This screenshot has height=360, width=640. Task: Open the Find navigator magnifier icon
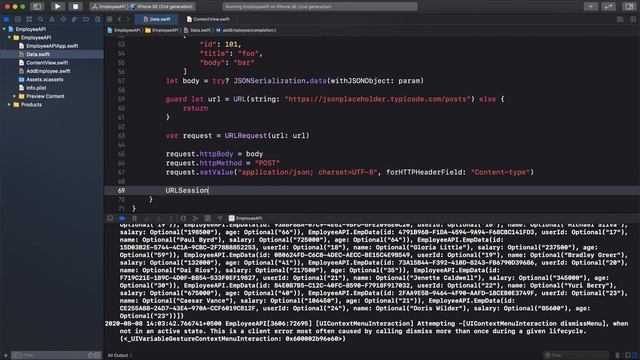[x=40, y=19]
